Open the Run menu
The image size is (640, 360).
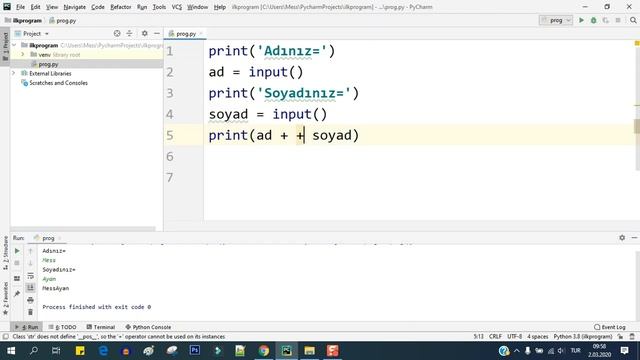pos(142,7)
